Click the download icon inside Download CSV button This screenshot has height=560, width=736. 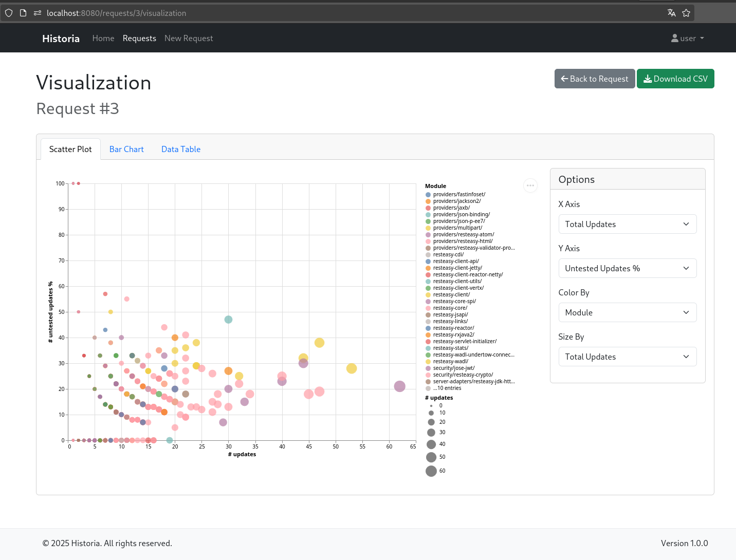(649, 79)
